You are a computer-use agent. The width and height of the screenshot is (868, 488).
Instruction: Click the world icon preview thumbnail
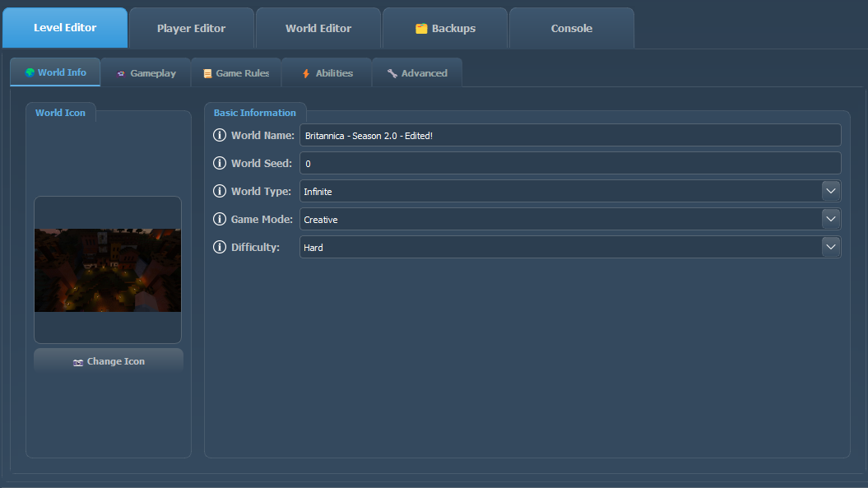pyautogui.click(x=108, y=269)
